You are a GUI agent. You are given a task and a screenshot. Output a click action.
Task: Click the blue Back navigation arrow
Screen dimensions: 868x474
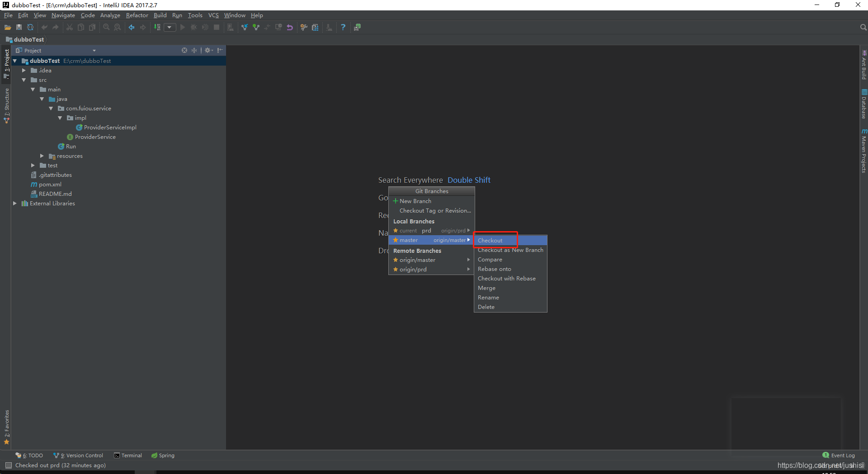click(132, 28)
